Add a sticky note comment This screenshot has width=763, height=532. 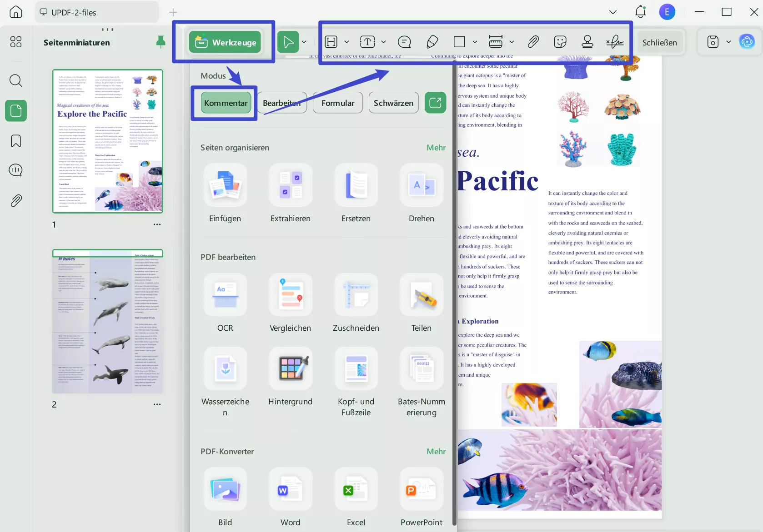pyautogui.click(x=404, y=42)
